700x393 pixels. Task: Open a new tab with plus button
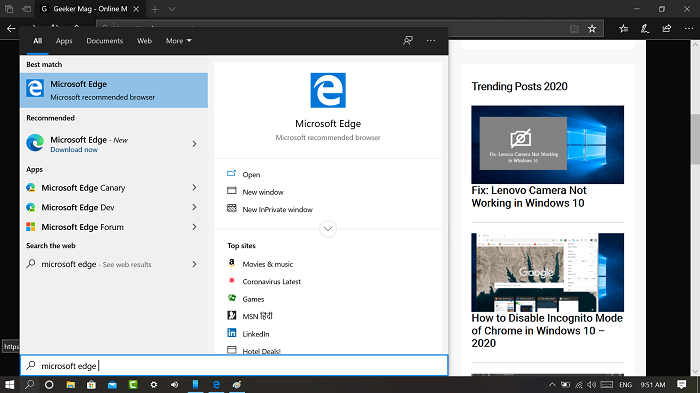[x=155, y=9]
